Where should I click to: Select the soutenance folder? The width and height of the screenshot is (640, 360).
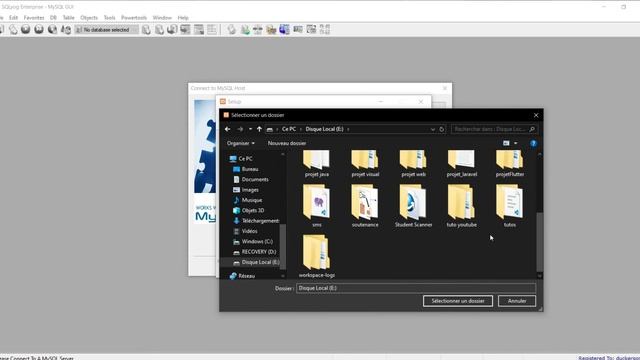(x=365, y=206)
